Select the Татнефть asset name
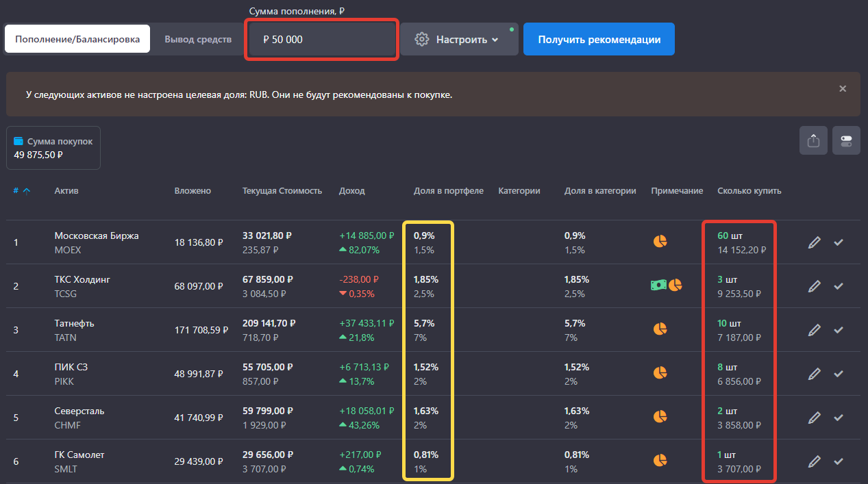This screenshot has width=868, height=484. (x=75, y=323)
